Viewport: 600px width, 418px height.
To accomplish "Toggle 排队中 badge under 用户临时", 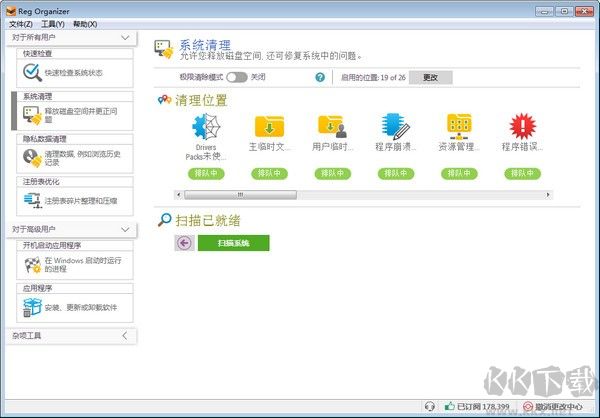I will tap(333, 173).
